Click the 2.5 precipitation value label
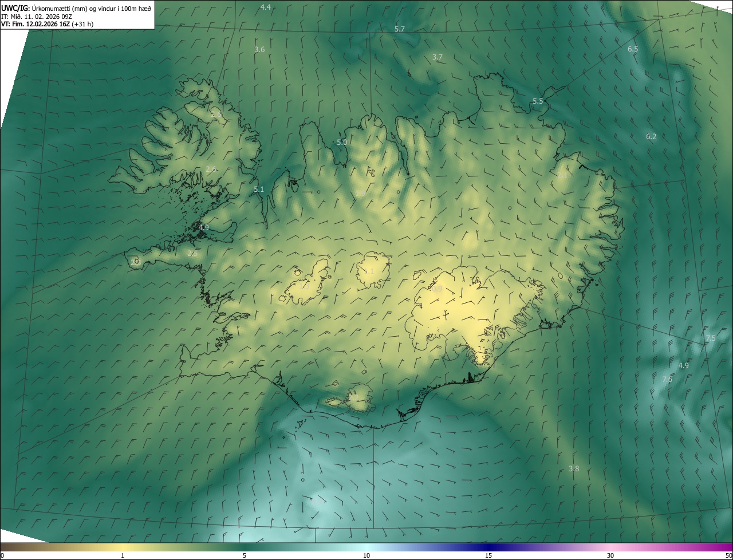 (x=193, y=253)
